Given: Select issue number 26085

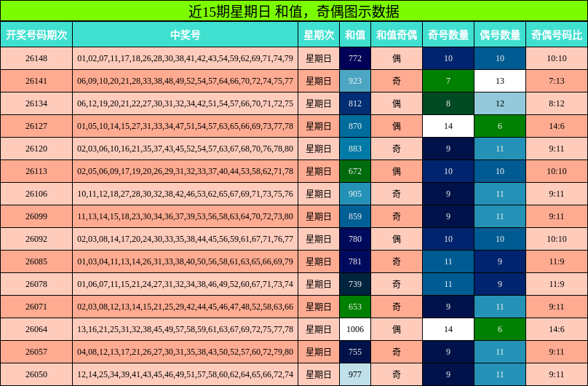Looking at the screenshot, I should coord(36,261).
